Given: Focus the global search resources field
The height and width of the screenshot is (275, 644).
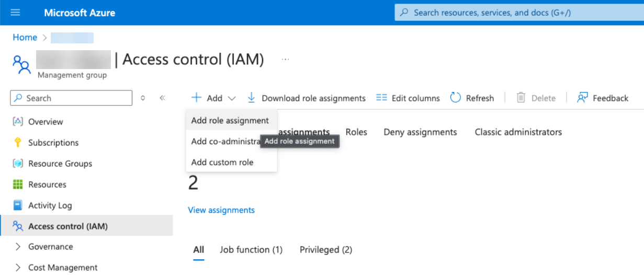Looking at the screenshot, I should (519, 13).
